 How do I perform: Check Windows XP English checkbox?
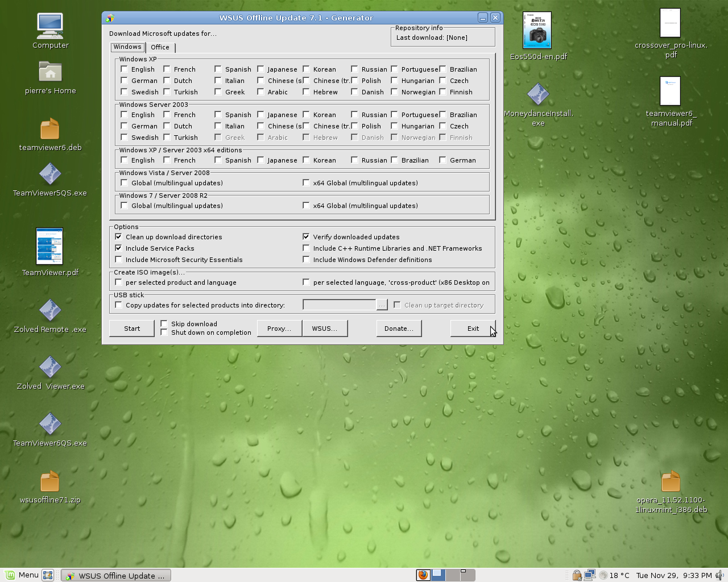coord(124,69)
